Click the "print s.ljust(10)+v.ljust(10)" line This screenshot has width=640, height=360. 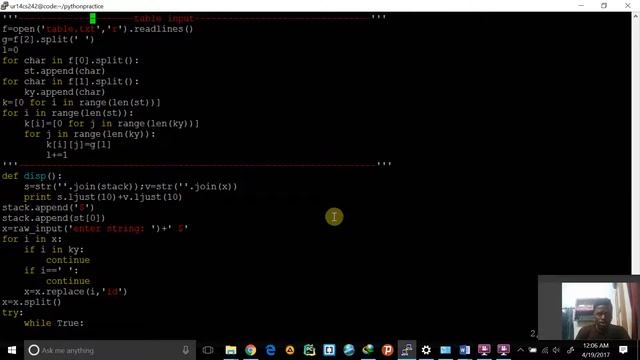click(103, 197)
